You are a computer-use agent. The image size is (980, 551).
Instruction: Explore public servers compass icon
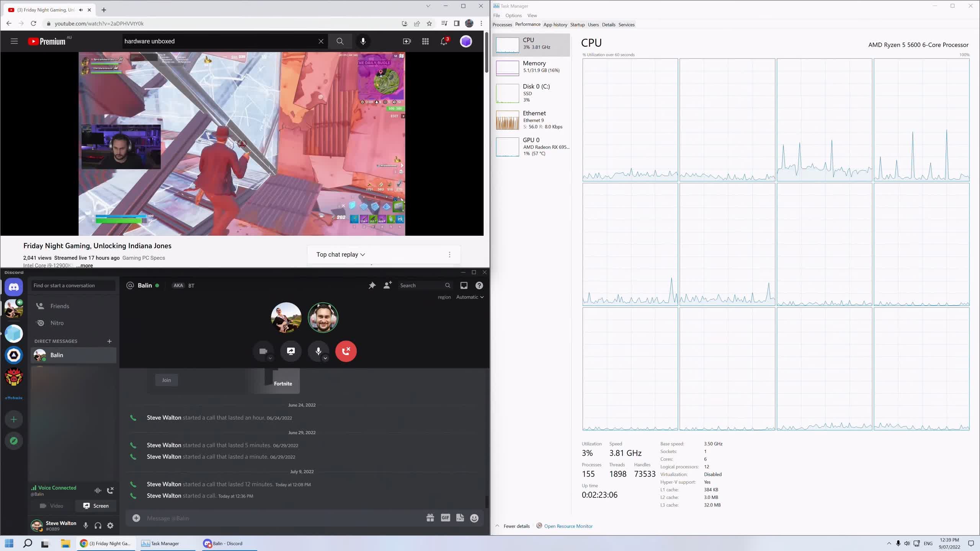pyautogui.click(x=14, y=441)
